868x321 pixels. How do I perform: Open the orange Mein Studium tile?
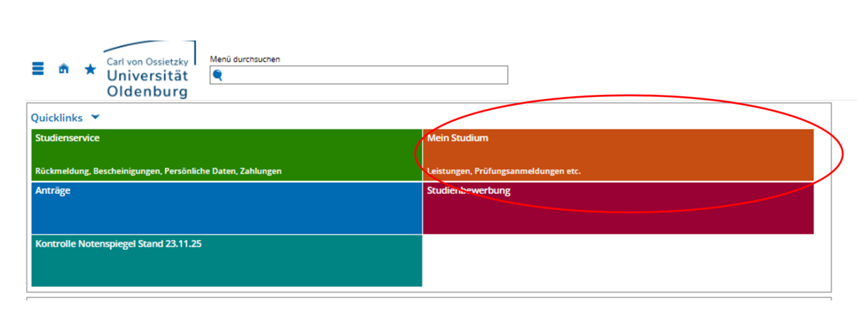pyautogui.click(x=617, y=155)
